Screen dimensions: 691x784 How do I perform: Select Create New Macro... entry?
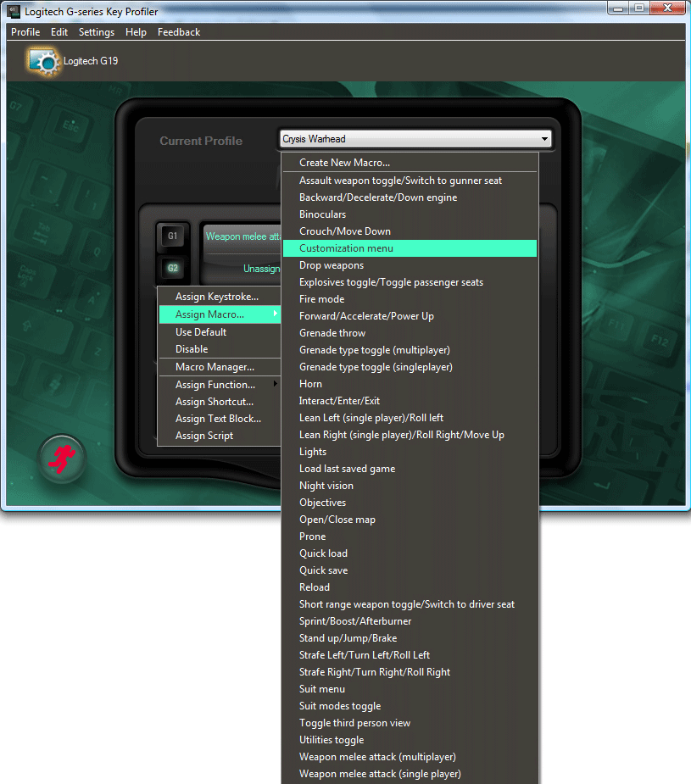pyautogui.click(x=410, y=163)
